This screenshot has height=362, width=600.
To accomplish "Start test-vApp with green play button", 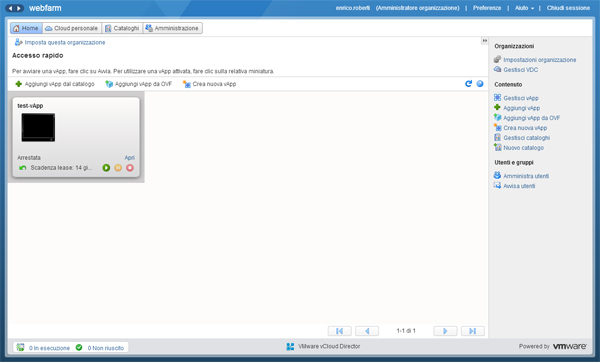I will click(x=106, y=168).
